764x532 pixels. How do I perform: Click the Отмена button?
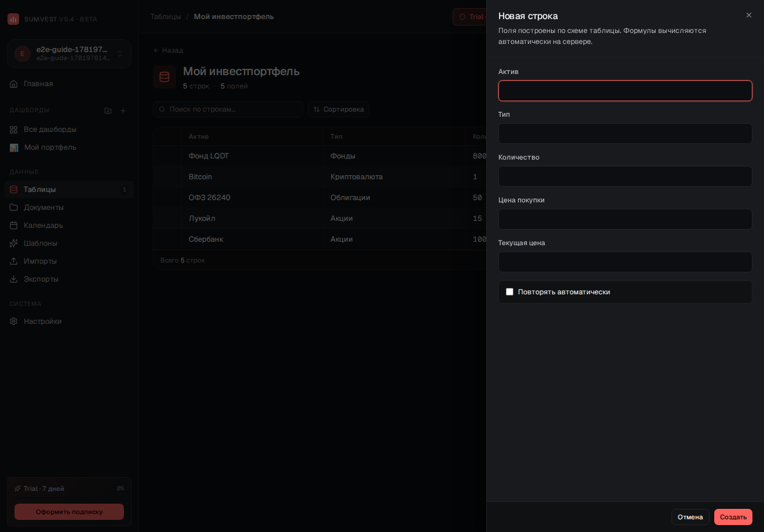point(690,517)
